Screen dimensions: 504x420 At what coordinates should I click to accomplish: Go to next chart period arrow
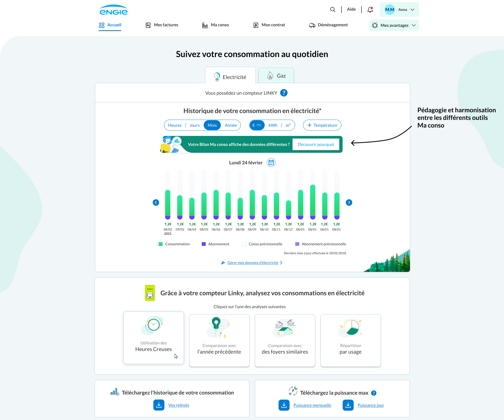click(x=349, y=202)
